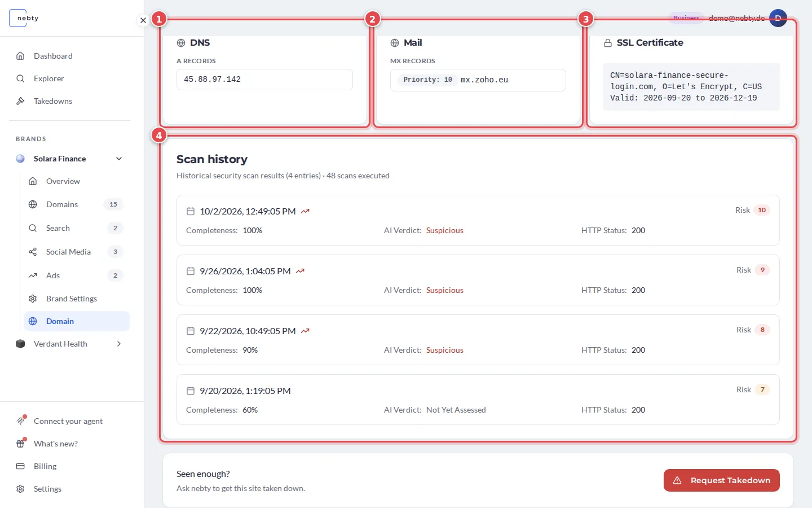
Task: Click the DNS globe icon
Action: coord(181,43)
